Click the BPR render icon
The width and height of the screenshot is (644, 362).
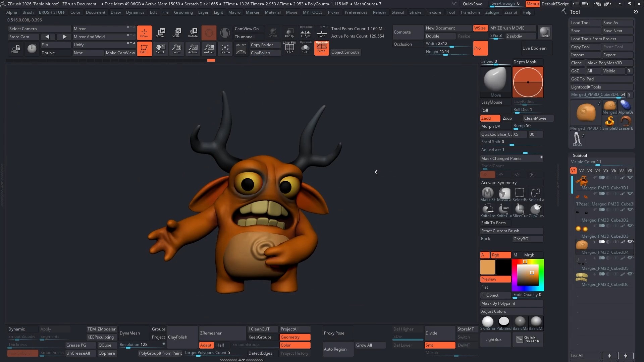[x=545, y=33]
